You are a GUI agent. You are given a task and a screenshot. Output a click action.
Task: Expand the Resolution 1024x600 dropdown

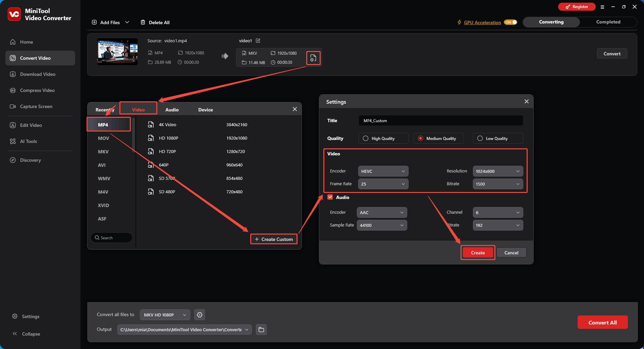(x=498, y=171)
